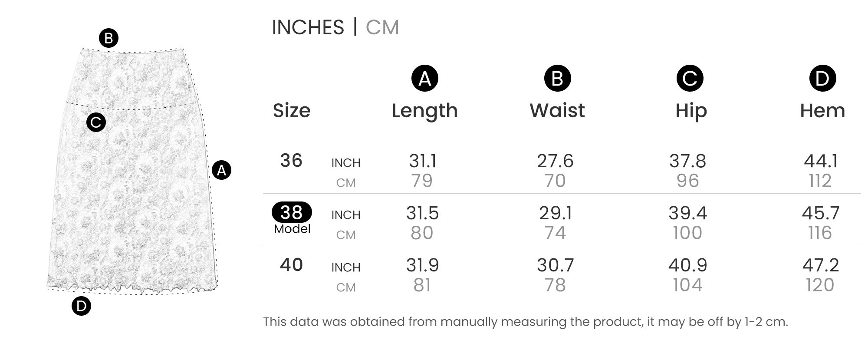The height and width of the screenshot is (350, 868).
Task: Click the B badge above Waist column
Action: tap(557, 79)
